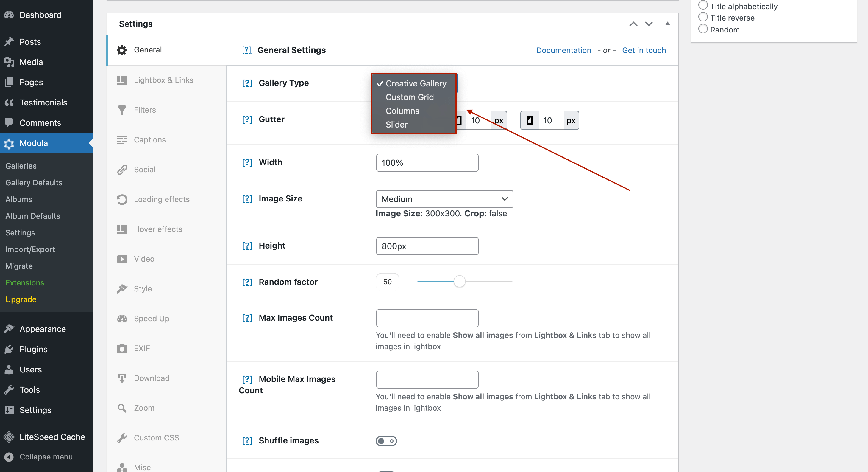Click the Video play icon

coord(122,259)
